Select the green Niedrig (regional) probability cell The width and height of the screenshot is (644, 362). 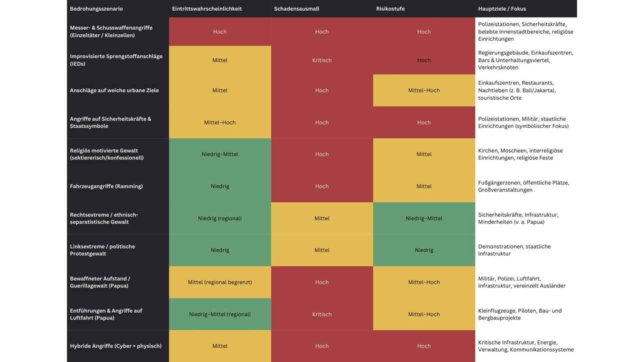click(x=220, y=218)
